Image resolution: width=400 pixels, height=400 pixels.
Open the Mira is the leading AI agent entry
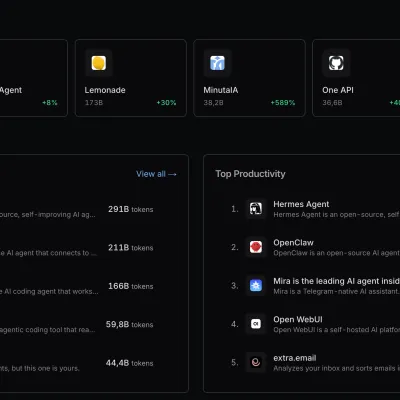tap(336, 281)
